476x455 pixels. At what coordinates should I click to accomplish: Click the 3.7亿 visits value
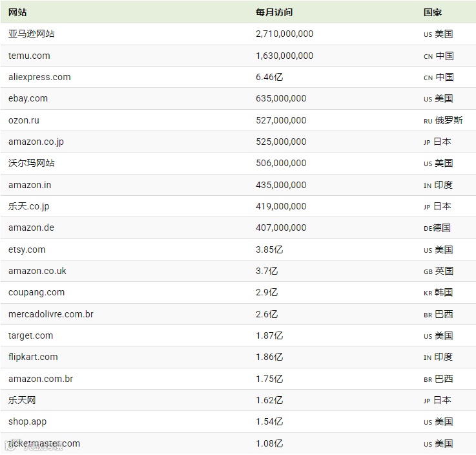[267, 271]
